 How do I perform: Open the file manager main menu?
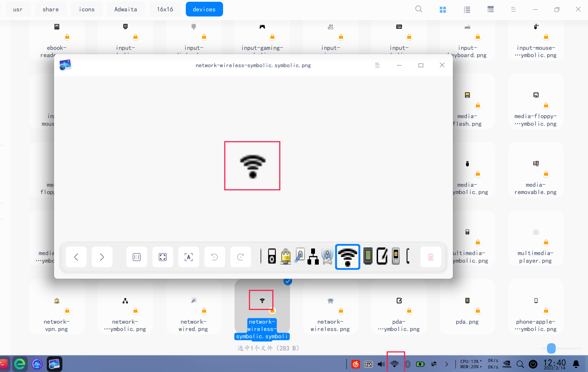514,9
